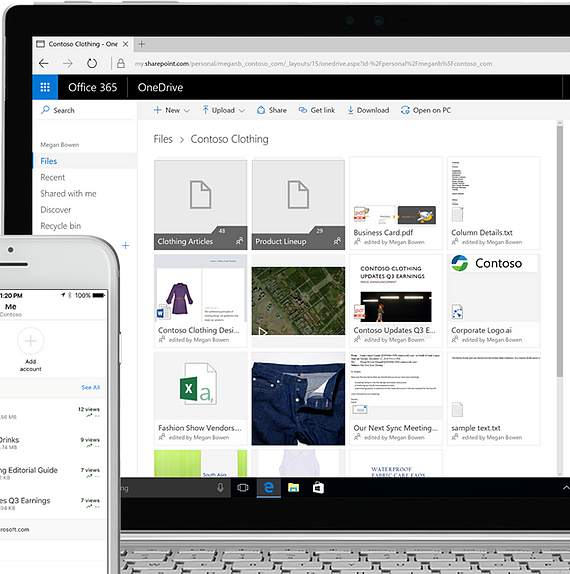Viewport: 570px width, 574px height.
Task: Select Recent in the left navigation
Action: (52, 178)
